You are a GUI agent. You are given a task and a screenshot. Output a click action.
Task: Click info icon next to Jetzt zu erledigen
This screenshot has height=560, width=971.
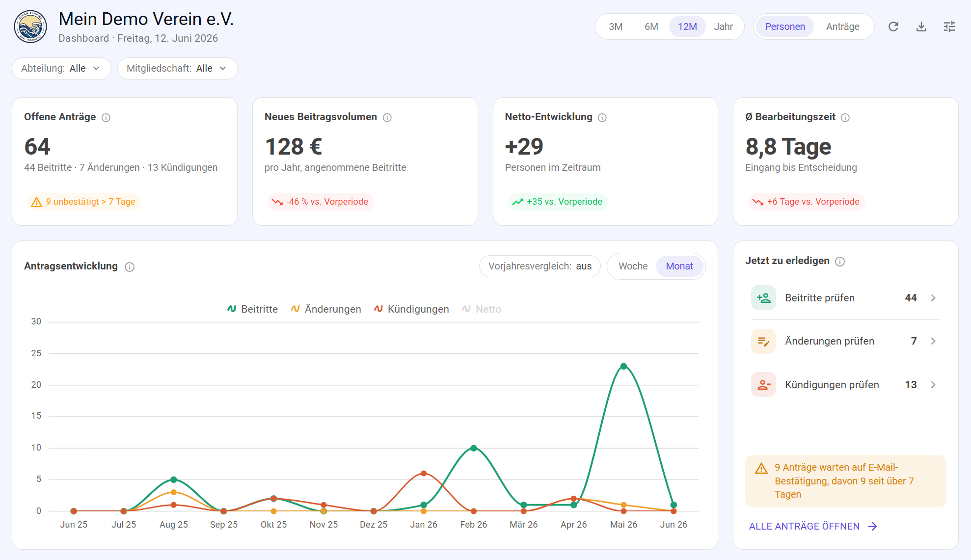[840, 261]
